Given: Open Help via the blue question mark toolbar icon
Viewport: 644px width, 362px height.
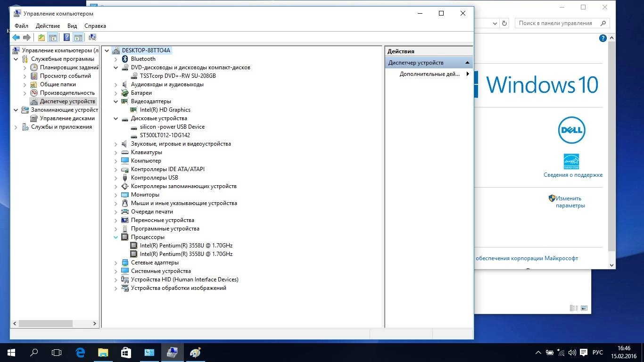Looking at the screenshot, I should (67, 37).
